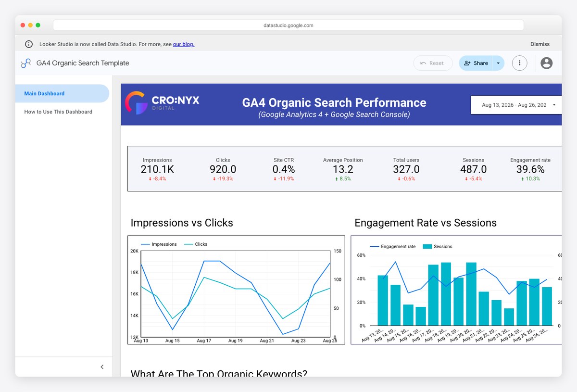Click the Clicks scorecard value 920.0
The height and width of the screenshot is (392, 577).
click(x=223, y=169)
